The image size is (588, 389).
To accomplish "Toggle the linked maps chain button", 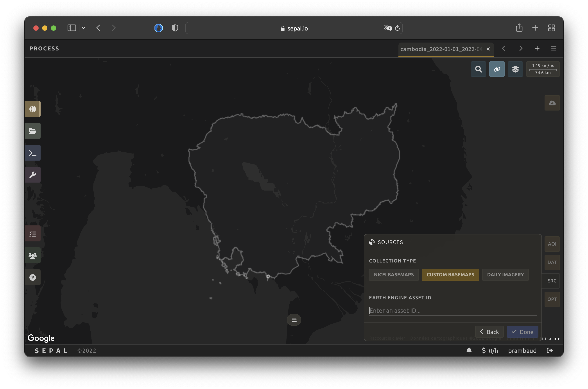I will [x=497, y=69].
